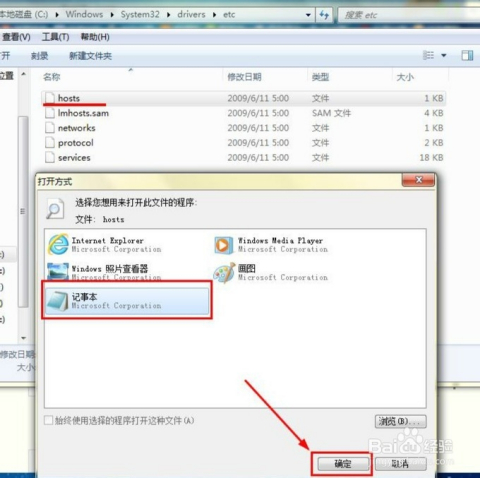The height and width of the screenshot is (478, 480).
Task: Click the hosts file icon
Action: [50, 98]
